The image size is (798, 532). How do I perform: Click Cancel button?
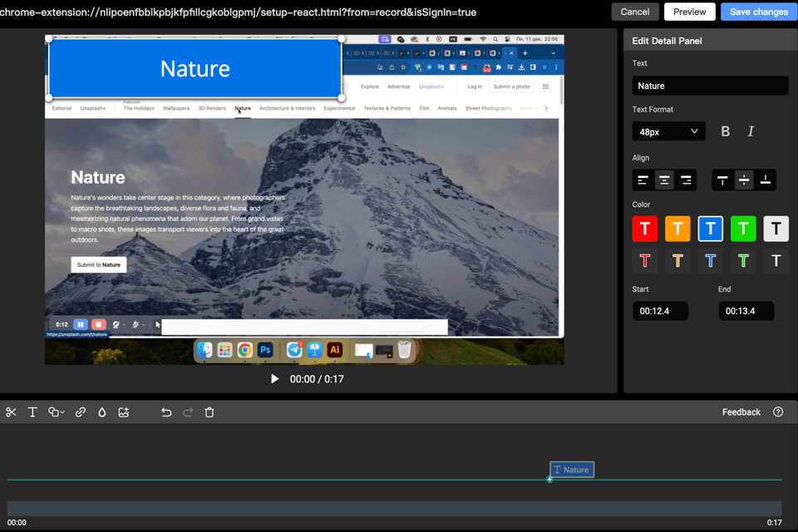(634, 12)
